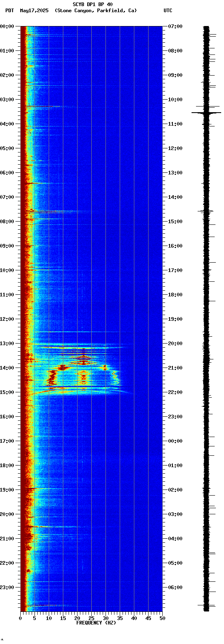Click the '10' frequency tick label
The image size is (224, 644).
click(49, 618)
